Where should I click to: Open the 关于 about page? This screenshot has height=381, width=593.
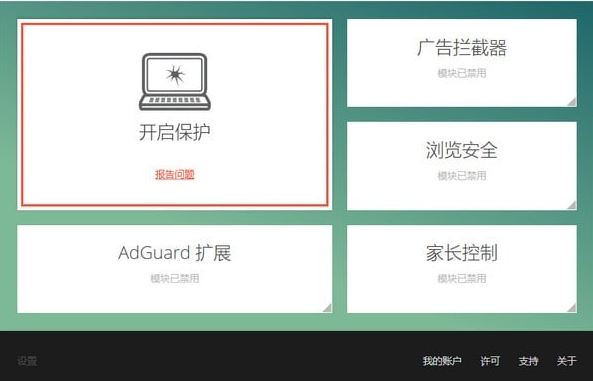coord(567,361)
